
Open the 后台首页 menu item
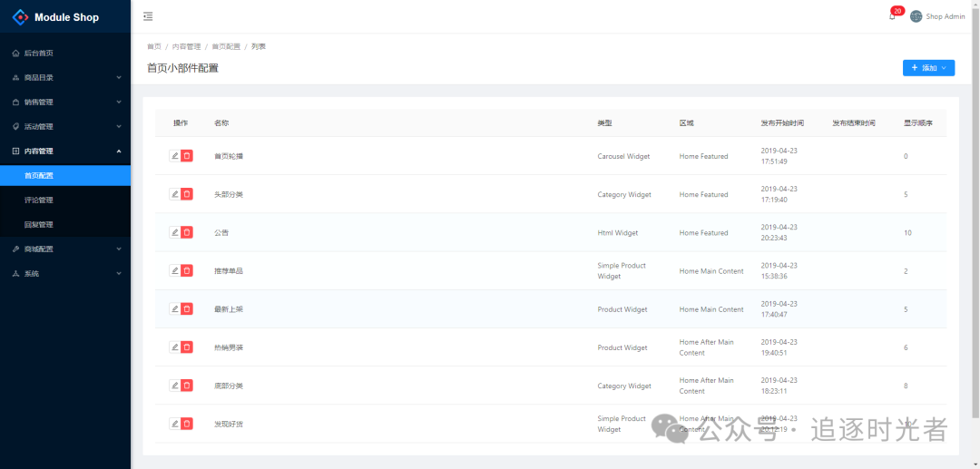[65, 54]
